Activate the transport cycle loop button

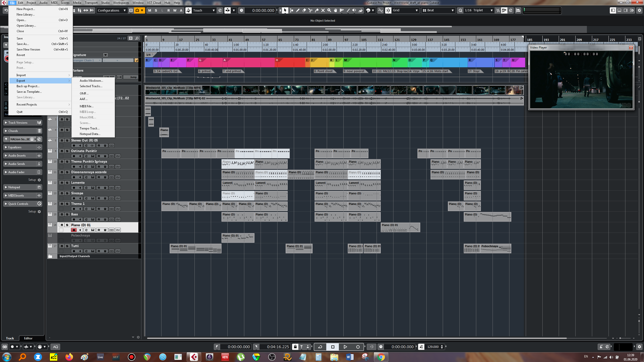[x=320, y=347]
